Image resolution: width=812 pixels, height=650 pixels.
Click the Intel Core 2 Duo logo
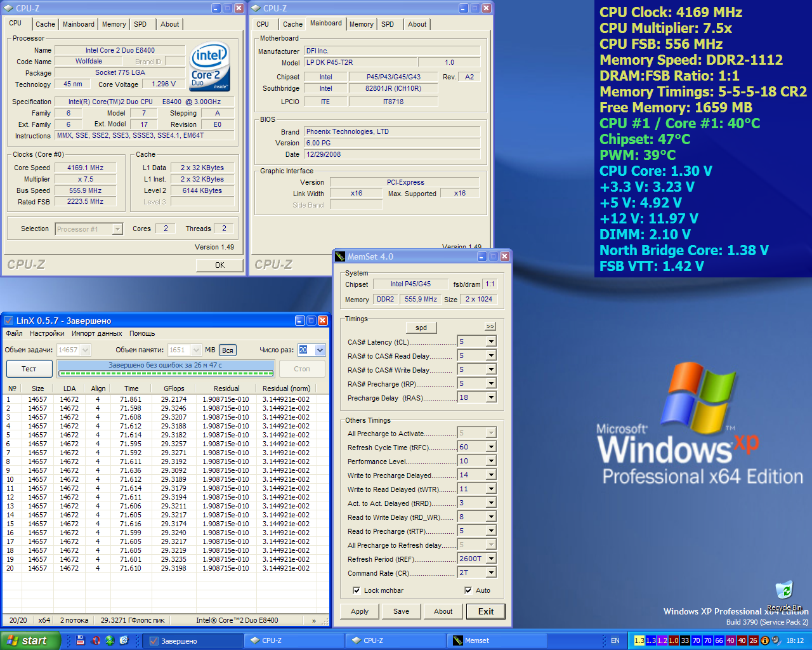tap(210, 67)
